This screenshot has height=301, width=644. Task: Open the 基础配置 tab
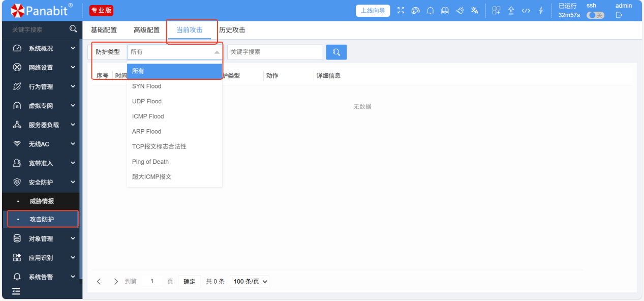pos(104,30)
